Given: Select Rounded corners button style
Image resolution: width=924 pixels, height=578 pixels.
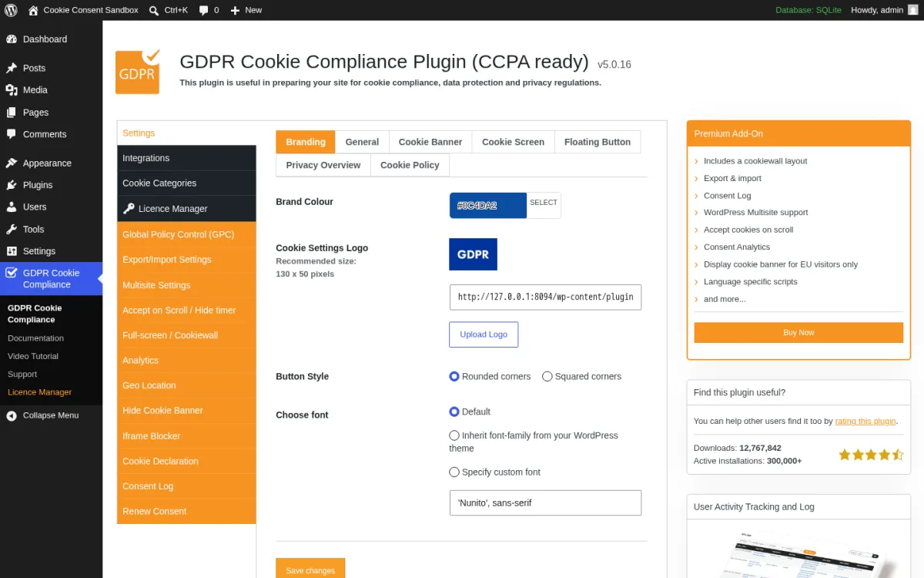Looking at the screenshot, I should pos(454,377).
